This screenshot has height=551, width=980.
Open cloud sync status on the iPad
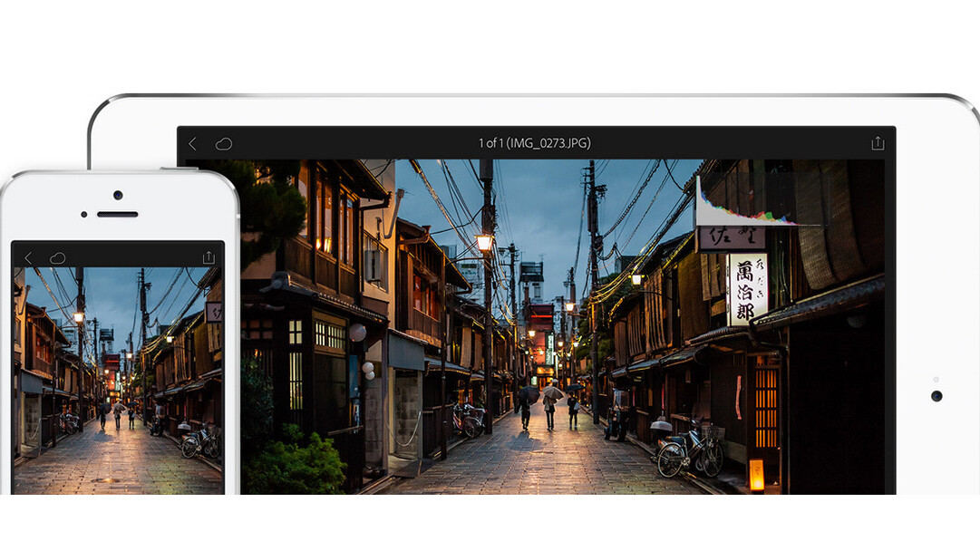click(x=223, y=143)
